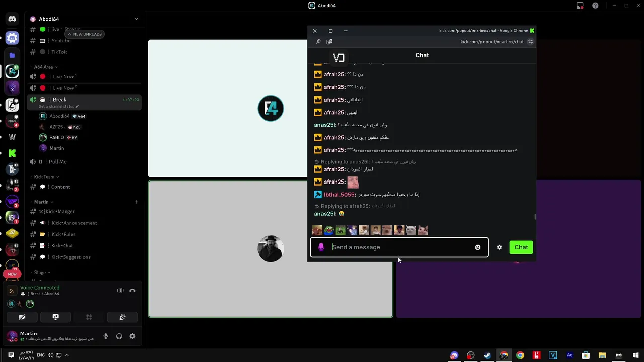Viewport: 644px width, 362px height.
Task: Open Discord user settings gear
Action: pos(132,336)
